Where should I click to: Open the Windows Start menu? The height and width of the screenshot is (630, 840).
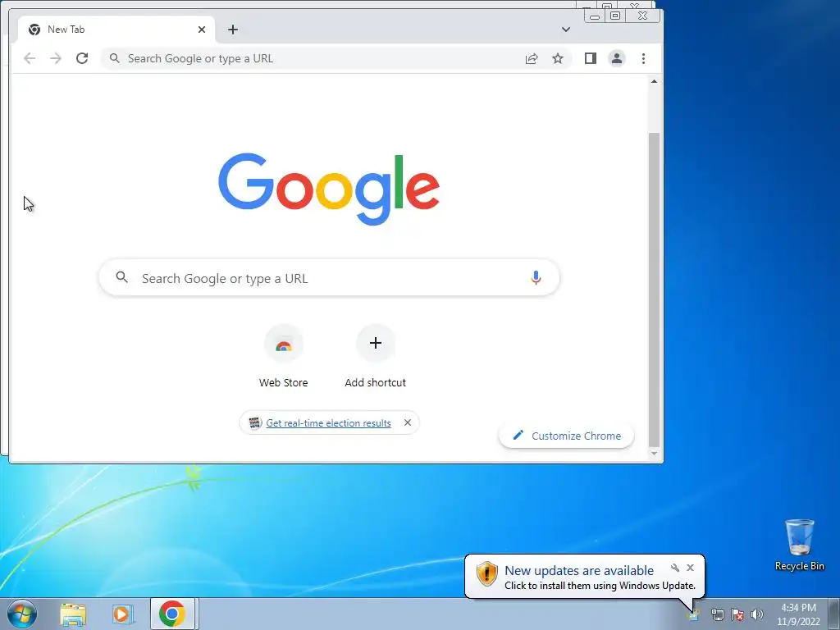22,614
